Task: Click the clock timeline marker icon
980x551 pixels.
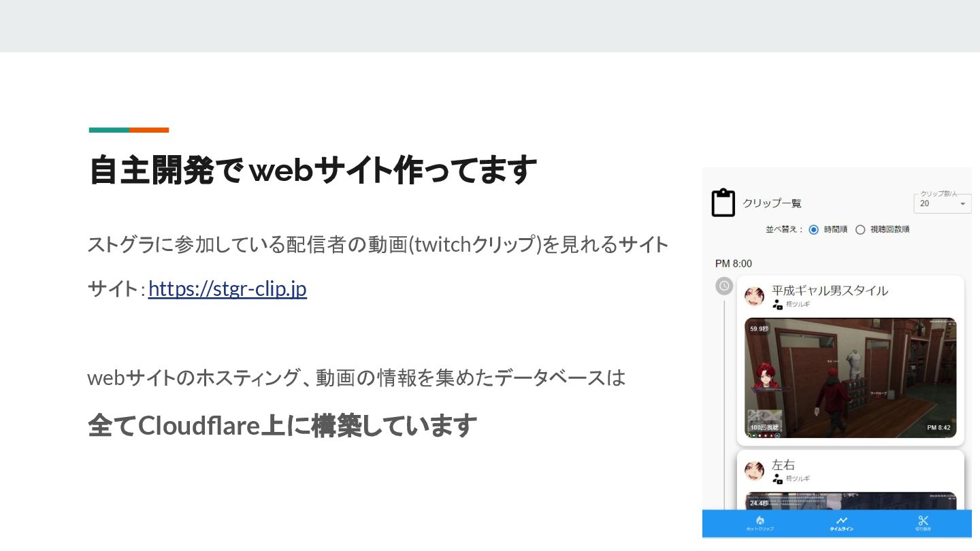Action: 724,286
